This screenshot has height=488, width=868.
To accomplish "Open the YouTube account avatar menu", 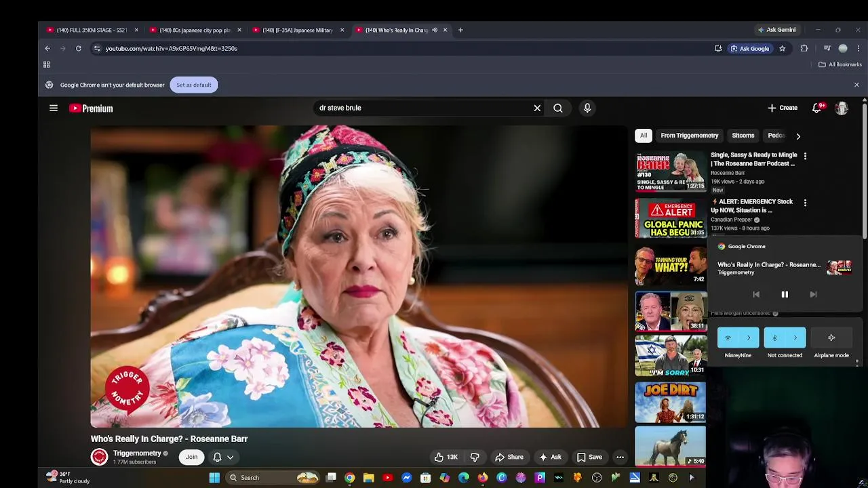I will pos(842,108).
